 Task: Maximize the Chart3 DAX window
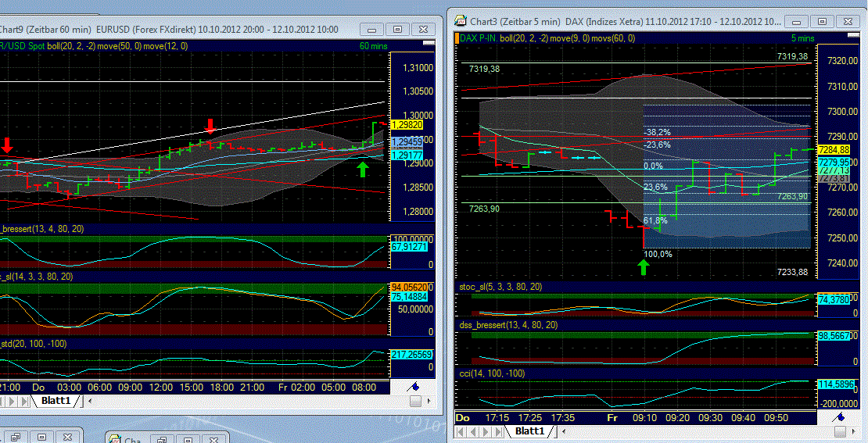coord(822,22)
